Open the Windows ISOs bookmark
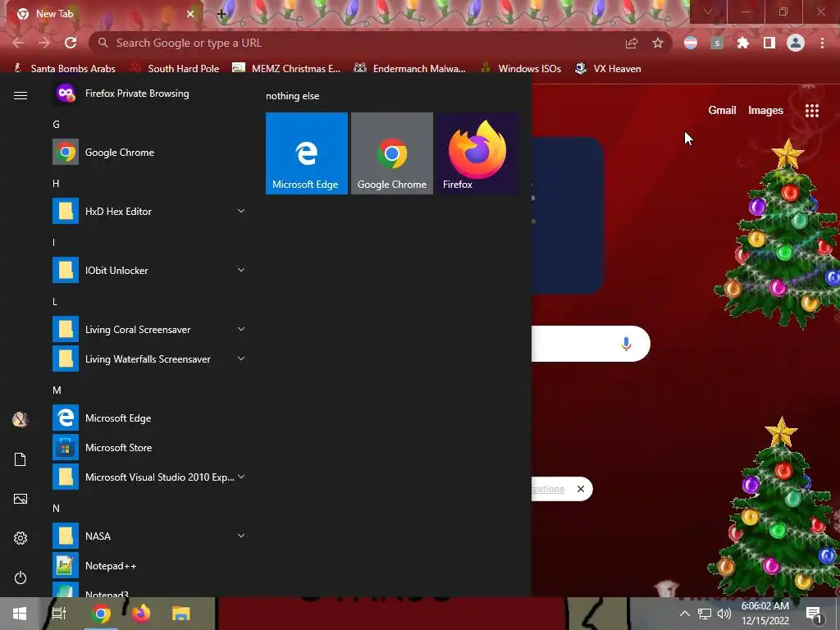Viewport: 840px width, 630px height. [x=521, y=69]
